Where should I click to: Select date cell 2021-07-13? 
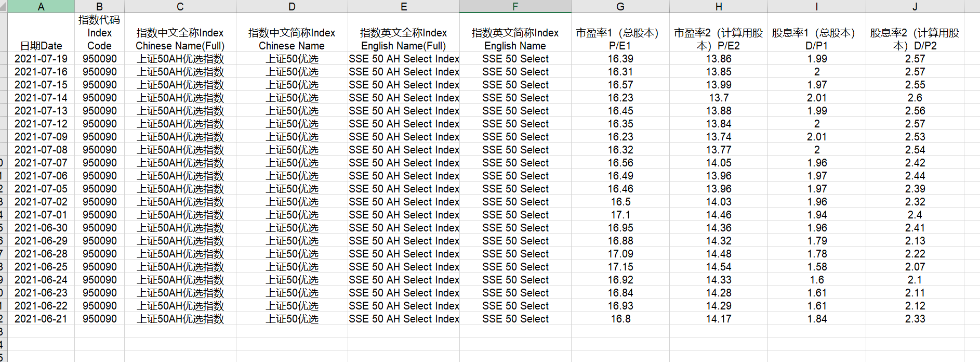tap(41, 111)
